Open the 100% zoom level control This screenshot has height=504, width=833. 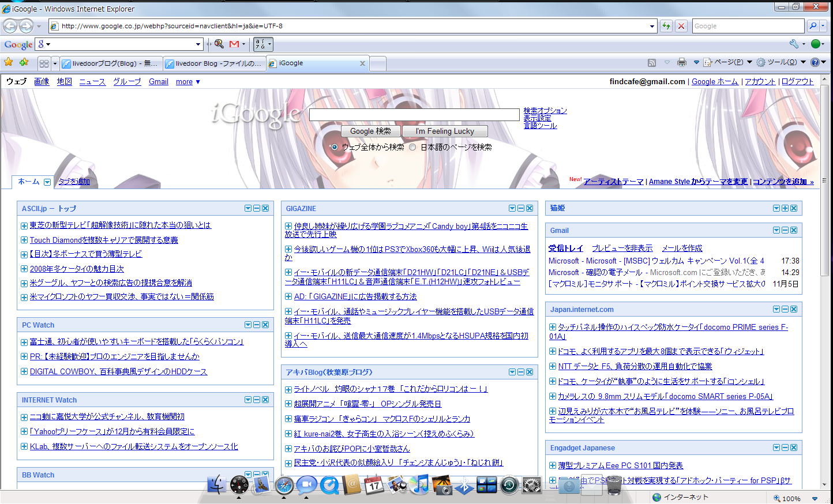pyautogui.click(x=795, y=498)
